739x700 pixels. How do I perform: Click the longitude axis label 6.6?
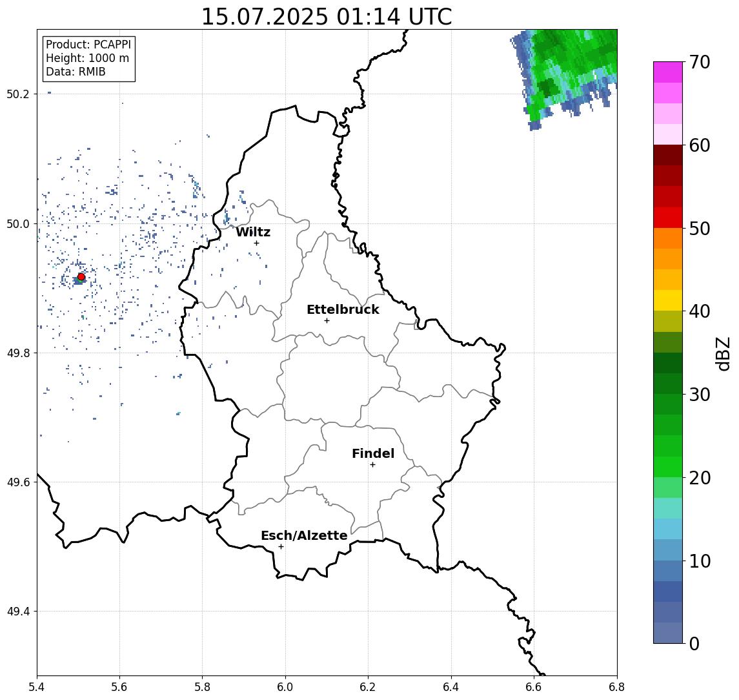534,687
